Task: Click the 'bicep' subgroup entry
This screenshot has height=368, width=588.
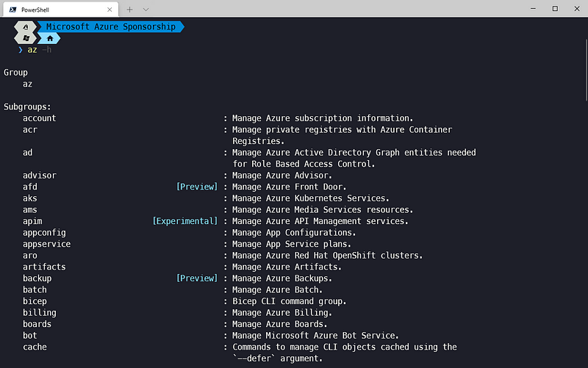Action: 35,301
